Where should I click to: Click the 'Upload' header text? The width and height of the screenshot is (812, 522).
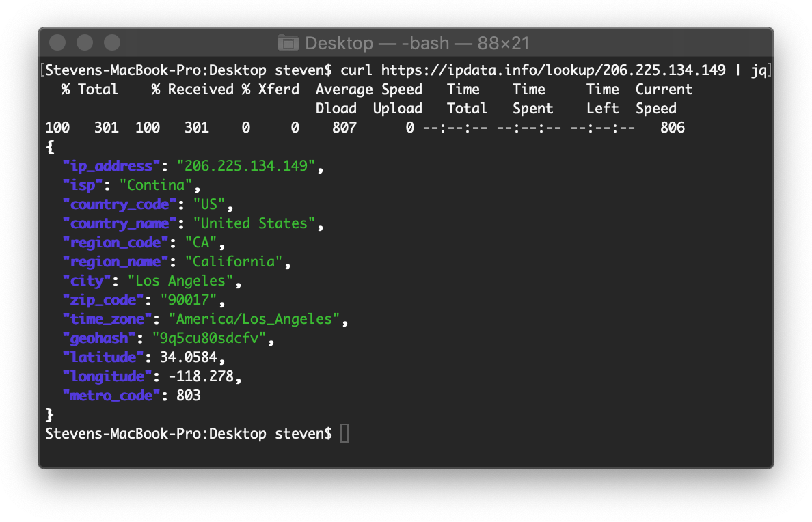click(398, 109)
